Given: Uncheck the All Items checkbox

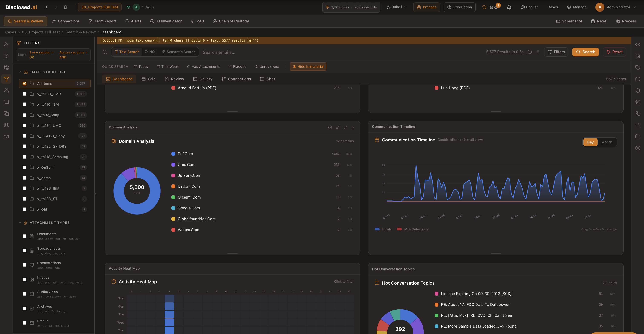Looking at the screenshot, I should pos(24,83).
